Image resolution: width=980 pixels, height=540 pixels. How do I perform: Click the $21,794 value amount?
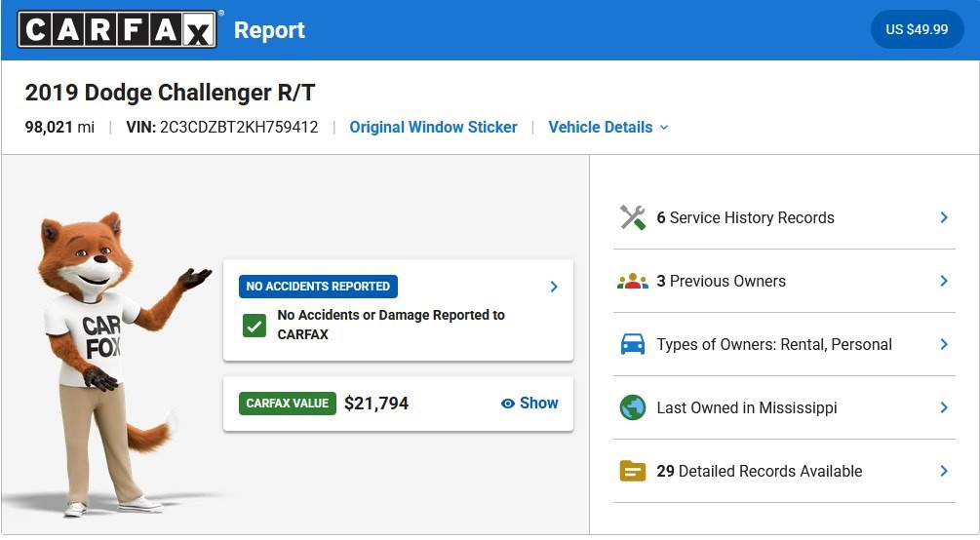click(376, 404)
